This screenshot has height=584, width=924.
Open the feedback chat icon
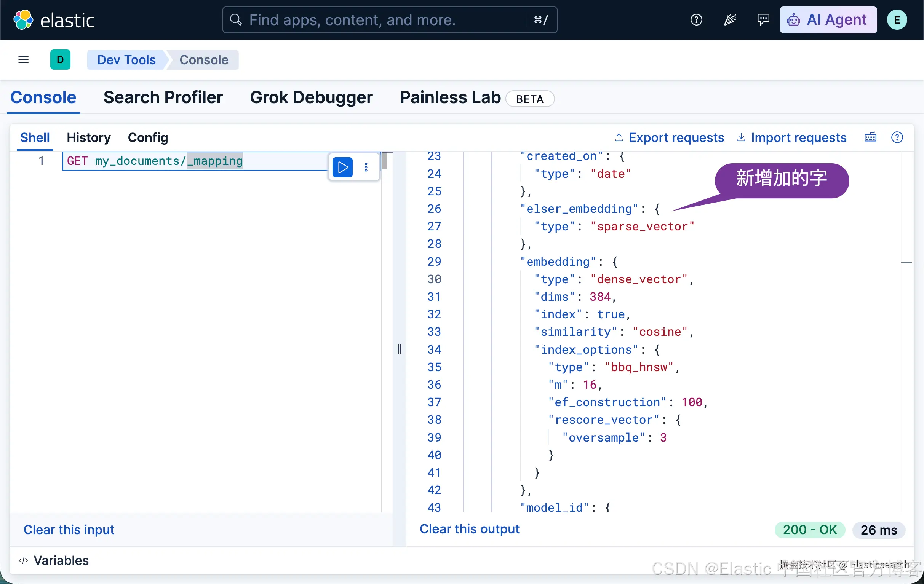pyautogui.click(x=763, y=19)
